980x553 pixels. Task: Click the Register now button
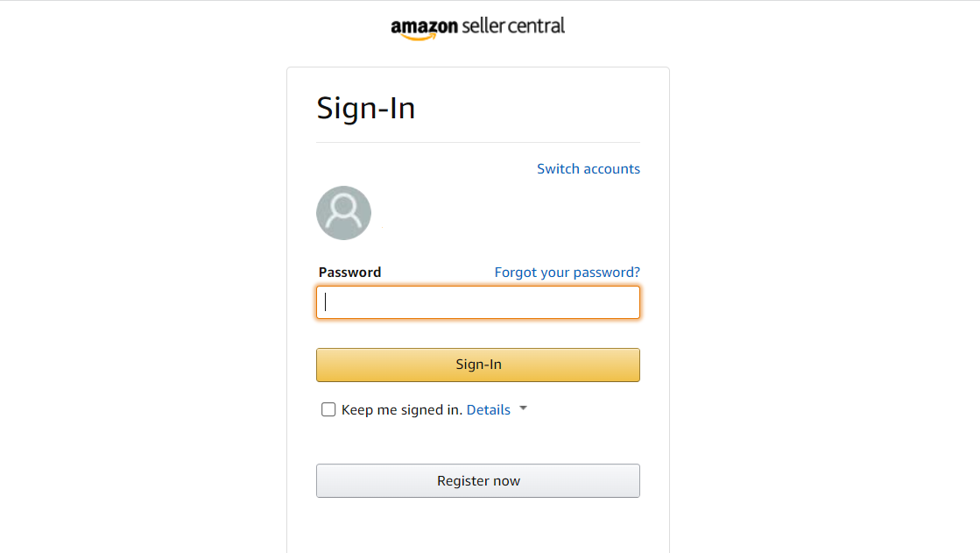click(478, 480)
